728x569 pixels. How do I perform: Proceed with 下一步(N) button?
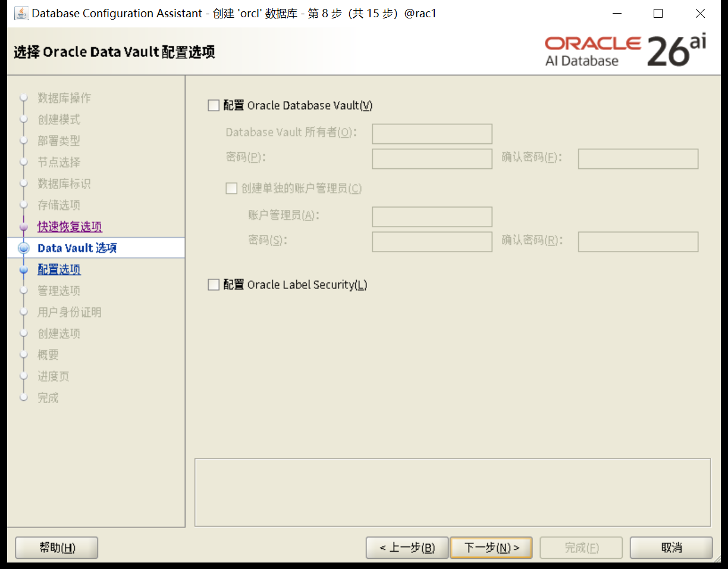point(491,548)
